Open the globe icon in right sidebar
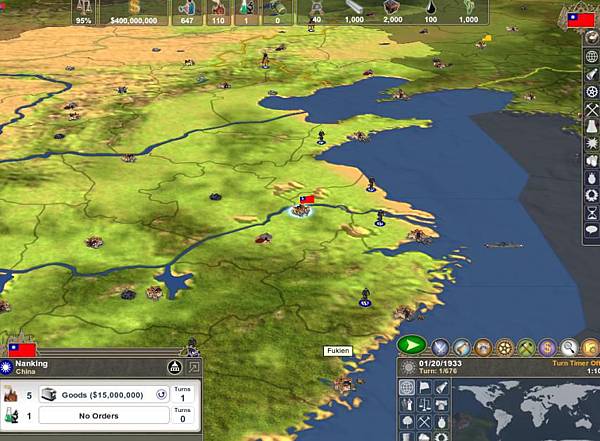600x441 pixels. coord(592,57)
